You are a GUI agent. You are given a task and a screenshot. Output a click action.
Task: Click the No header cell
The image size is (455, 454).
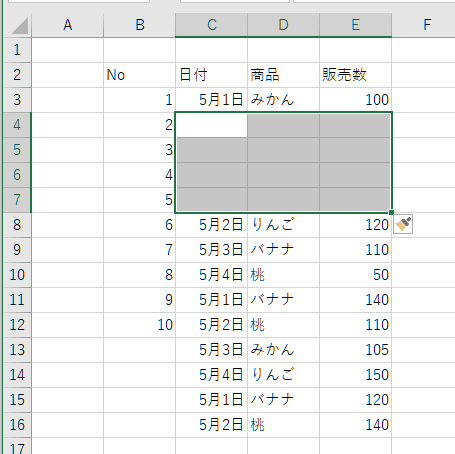139,75
